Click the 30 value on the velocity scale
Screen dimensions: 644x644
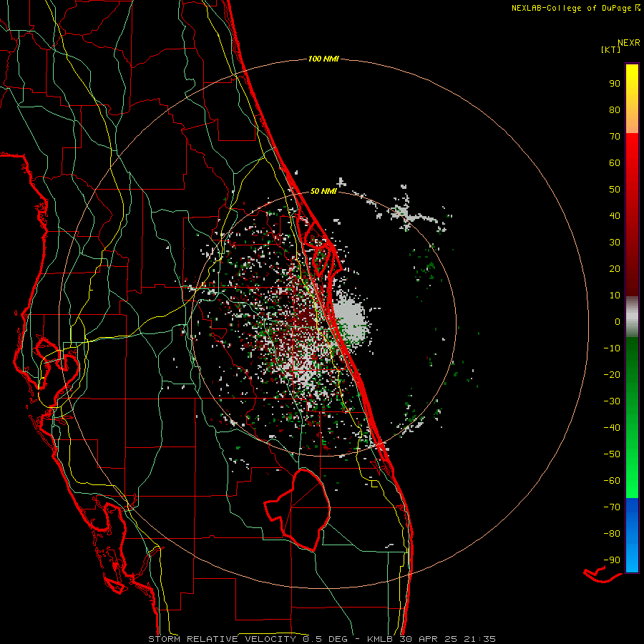point(615,243)
